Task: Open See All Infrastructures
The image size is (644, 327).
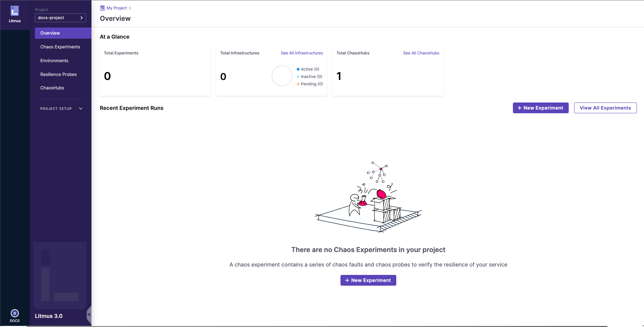Action: coord(301,53)
